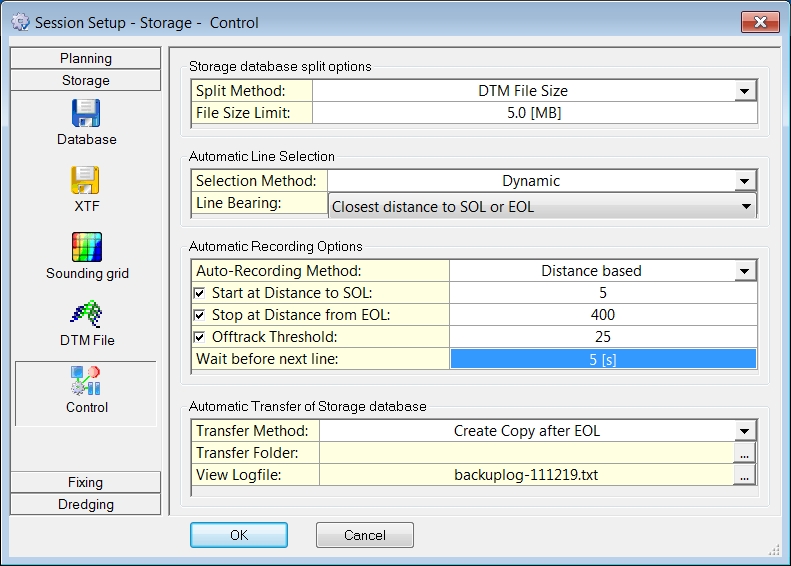Click the Cancel button
Viewport: 791px width, 566px height.
coord(364,535)
